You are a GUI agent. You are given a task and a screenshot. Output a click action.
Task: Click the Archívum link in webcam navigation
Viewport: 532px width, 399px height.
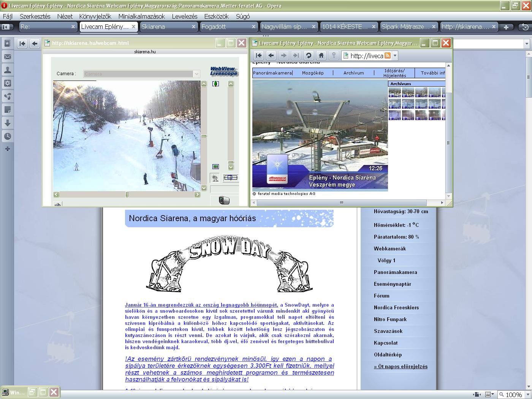[353, 73]
